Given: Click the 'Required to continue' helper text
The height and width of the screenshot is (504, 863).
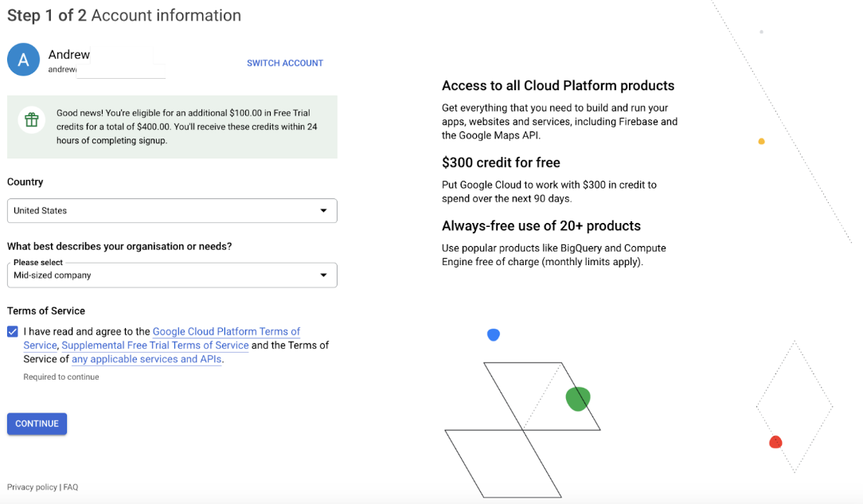Looking at the screenshot, I should coord(61,377).
